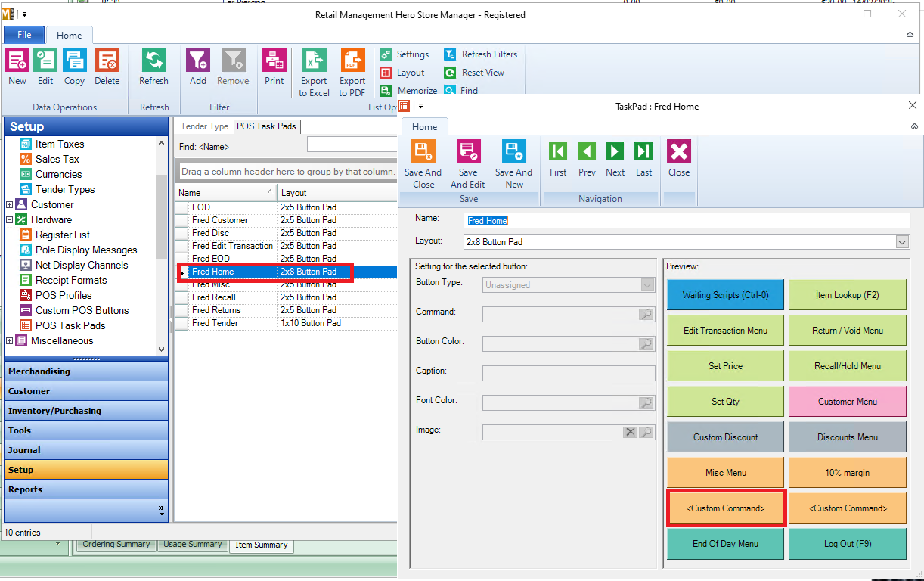Select Register List in Setup tree
Screen dimensions: 924x581
coord(63,235)
